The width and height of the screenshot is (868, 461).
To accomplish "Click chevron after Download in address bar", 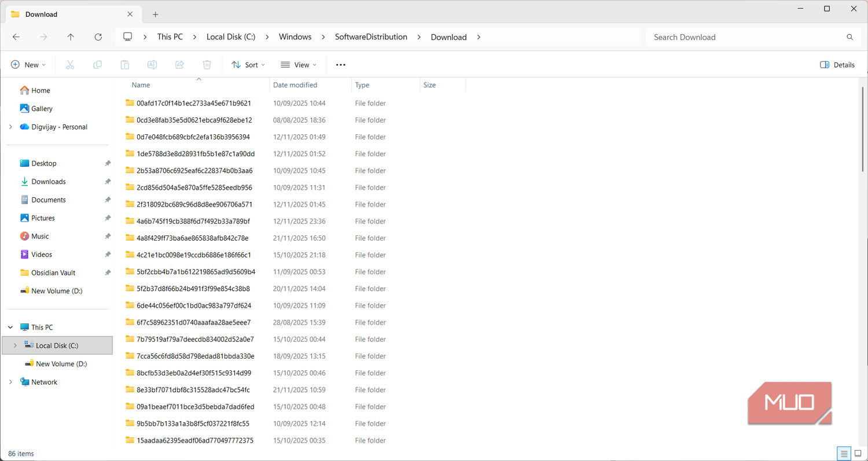I will (x=479, y=37).
